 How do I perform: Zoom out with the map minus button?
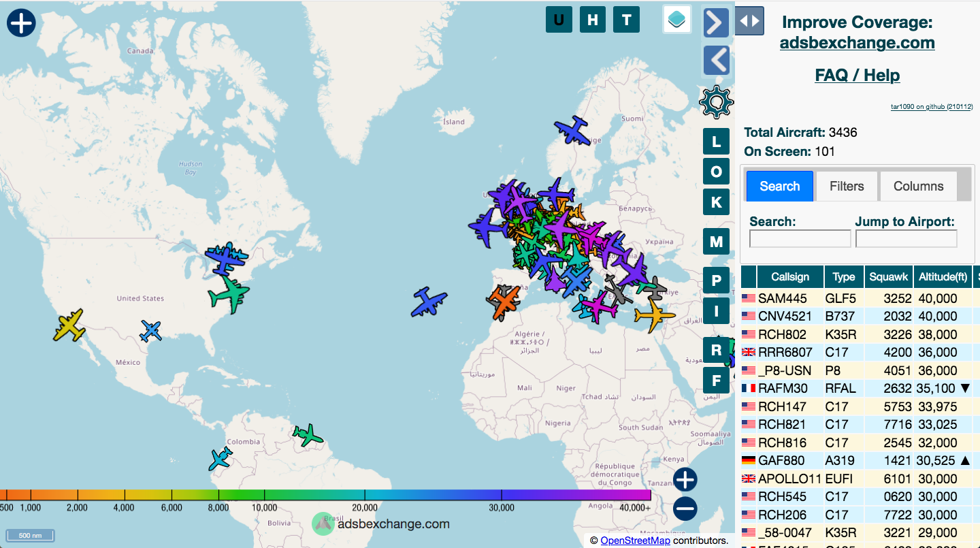click(x=685, y=509)
